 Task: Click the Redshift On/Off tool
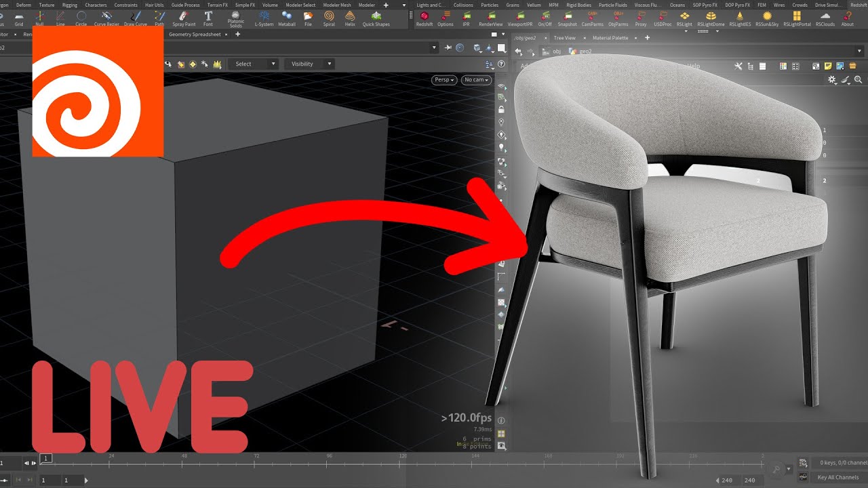pyautogui.click(x=545, y=18)
